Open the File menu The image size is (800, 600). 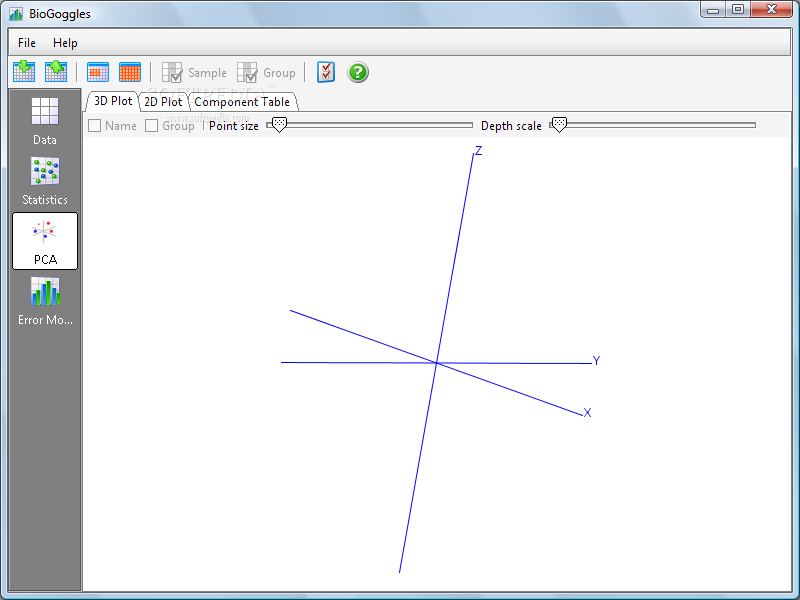click(x=27, y=43)
